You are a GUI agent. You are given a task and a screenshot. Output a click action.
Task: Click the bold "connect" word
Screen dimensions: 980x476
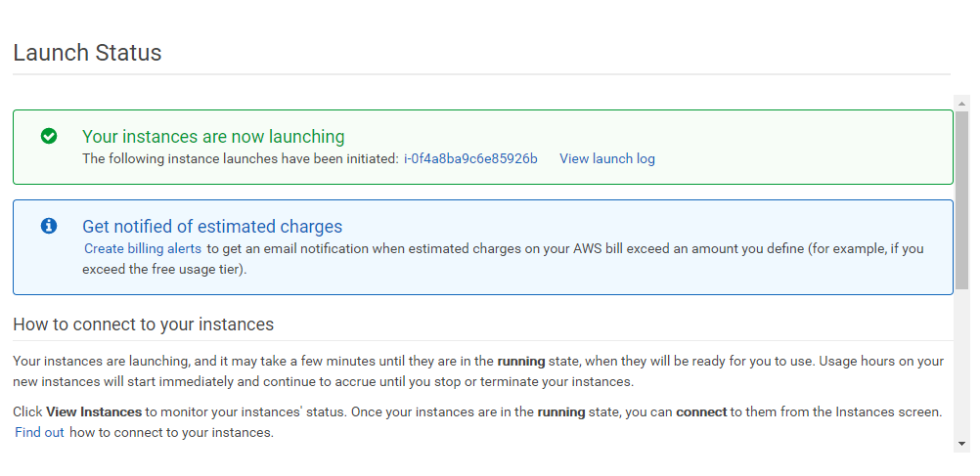(x=700, y=412)
